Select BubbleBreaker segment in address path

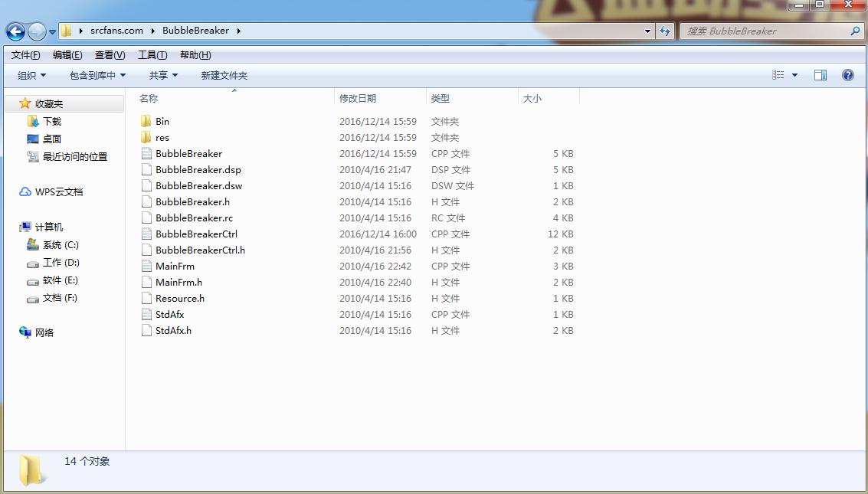[195, 31]
